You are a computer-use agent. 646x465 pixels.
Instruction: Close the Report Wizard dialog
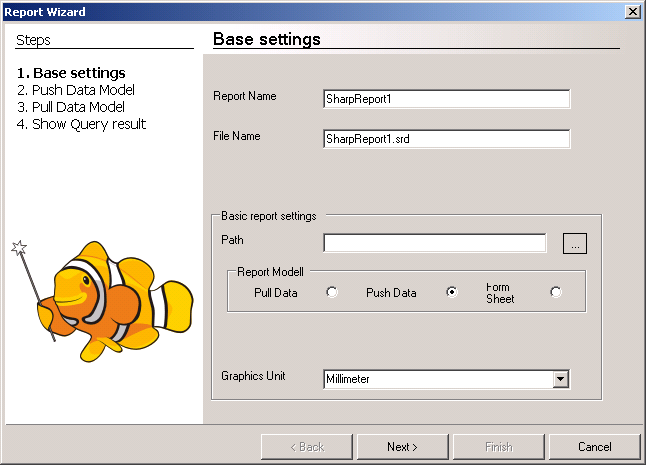point(632,11)
